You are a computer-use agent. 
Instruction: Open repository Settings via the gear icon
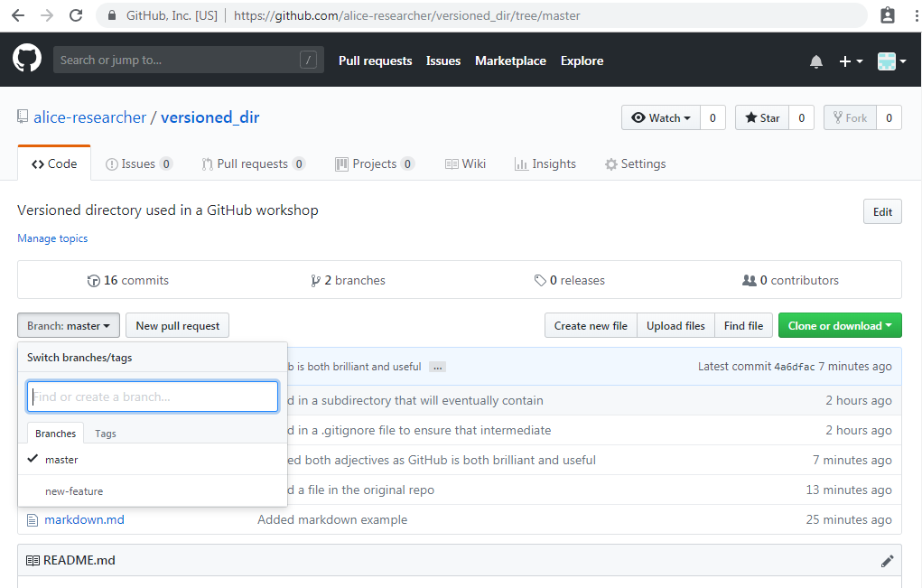point(610,163)
